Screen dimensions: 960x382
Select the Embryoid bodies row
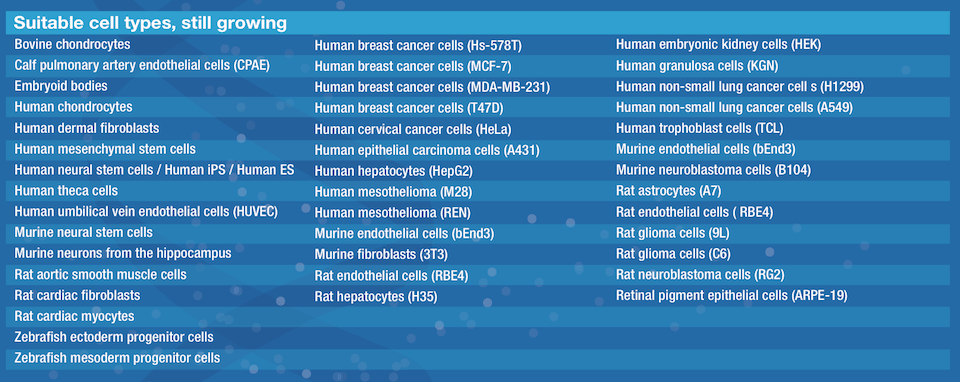coord(61,86)
